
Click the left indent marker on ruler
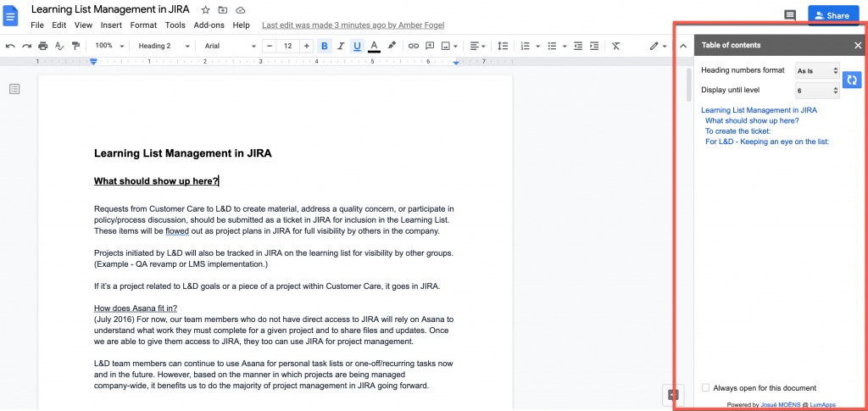click(x=93, y=61)
